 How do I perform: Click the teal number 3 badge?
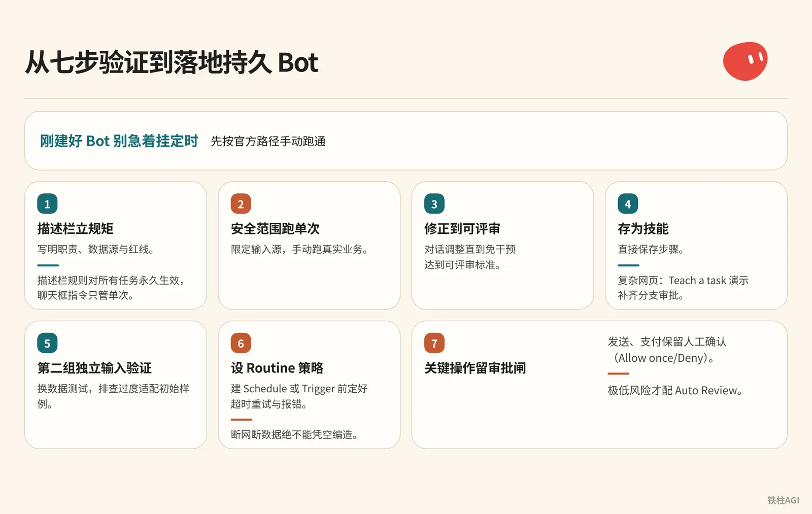tap(434, 204)
